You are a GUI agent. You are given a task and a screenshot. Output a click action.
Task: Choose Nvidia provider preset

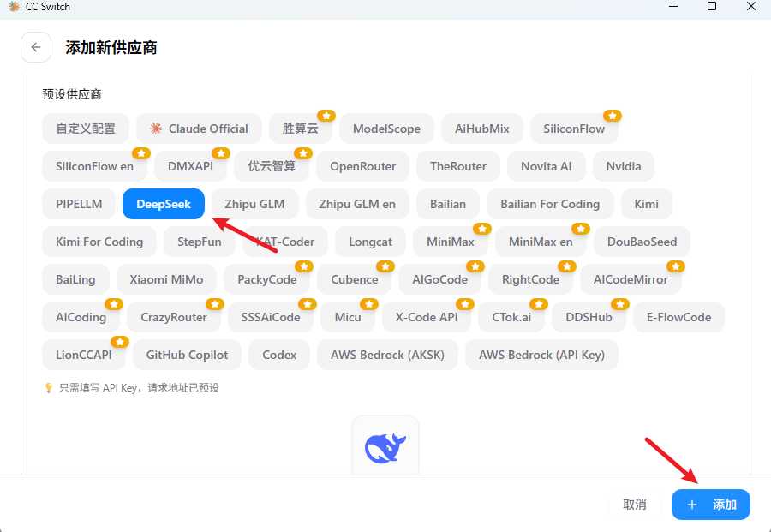tap(624, 167)
